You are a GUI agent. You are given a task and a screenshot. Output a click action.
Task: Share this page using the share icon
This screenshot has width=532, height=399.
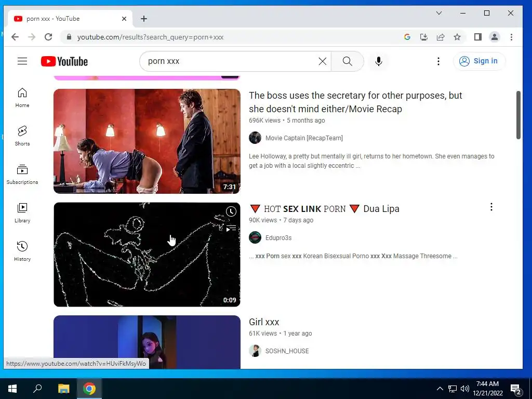tap(441, 37)
